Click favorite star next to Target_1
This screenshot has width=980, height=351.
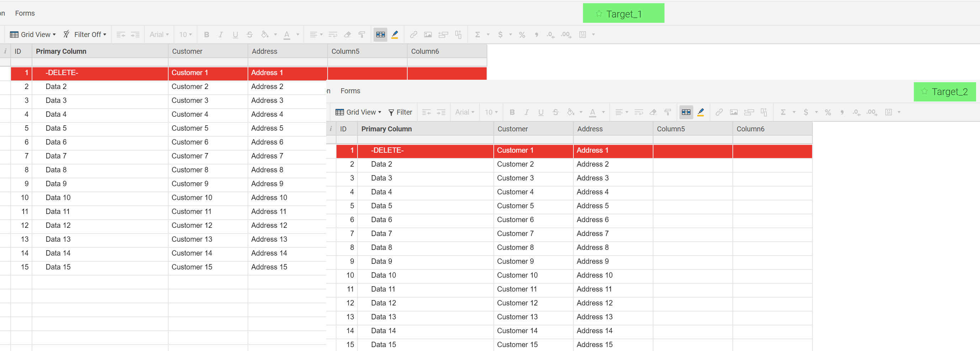coord(599,14)
